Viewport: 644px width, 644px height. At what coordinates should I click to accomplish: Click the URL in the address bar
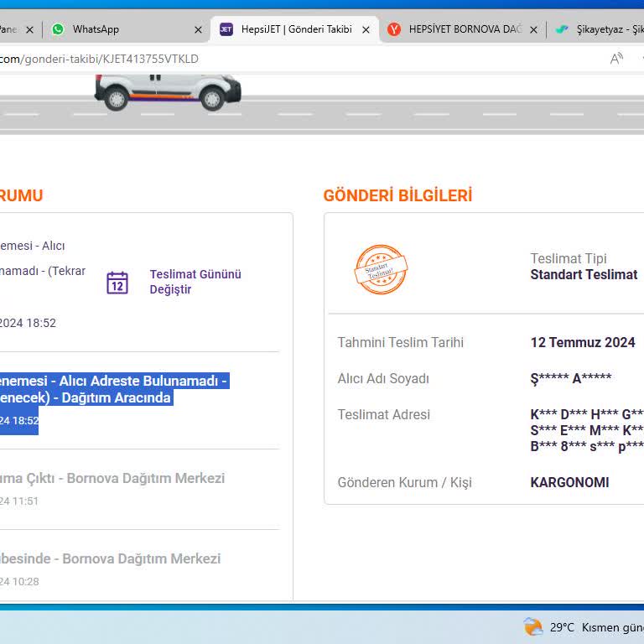pos(101,59)
